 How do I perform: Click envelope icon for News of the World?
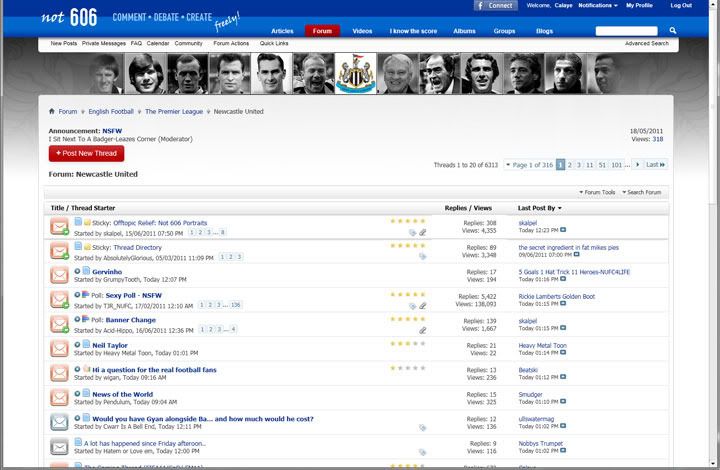click(x=59, y=397)
